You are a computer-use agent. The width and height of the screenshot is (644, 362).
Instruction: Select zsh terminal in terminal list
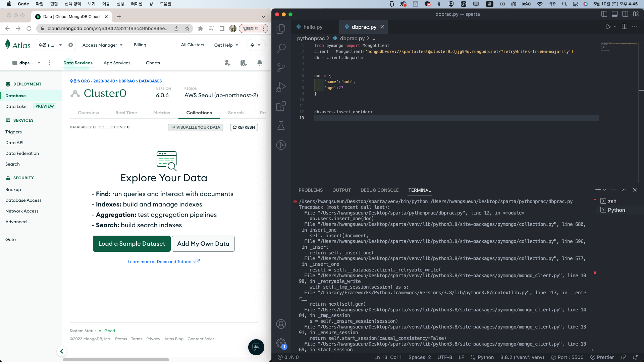pos(612,201)
